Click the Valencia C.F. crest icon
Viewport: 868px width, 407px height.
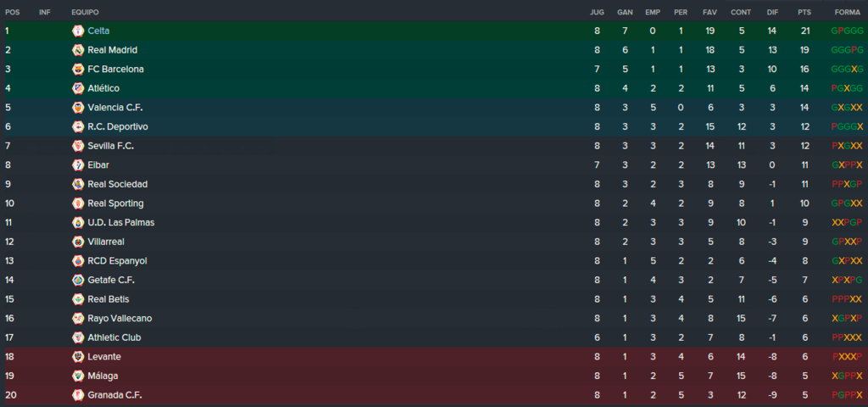click(x=78, y=108)
